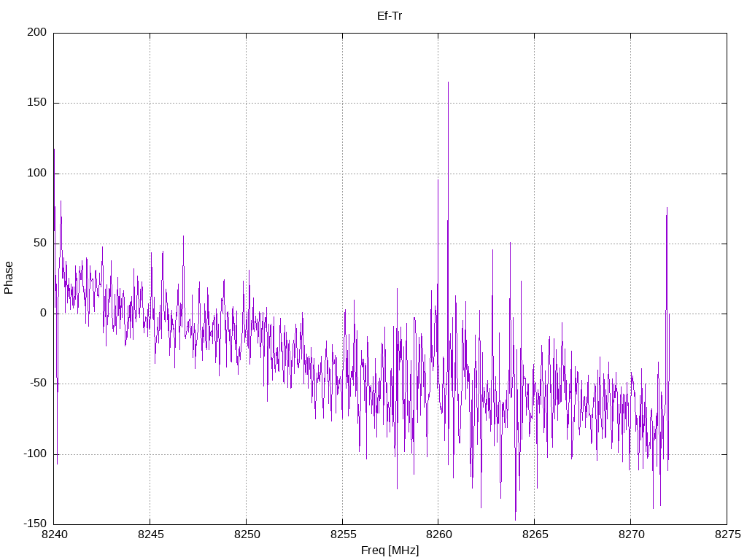Click the -50 y-axis tick label

(x=38, y=384)
